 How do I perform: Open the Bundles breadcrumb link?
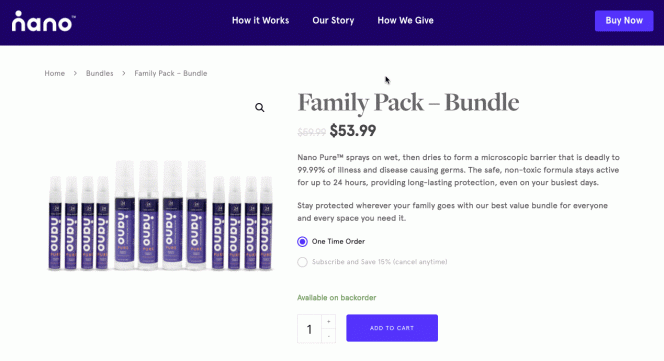(x=100, y=73)
